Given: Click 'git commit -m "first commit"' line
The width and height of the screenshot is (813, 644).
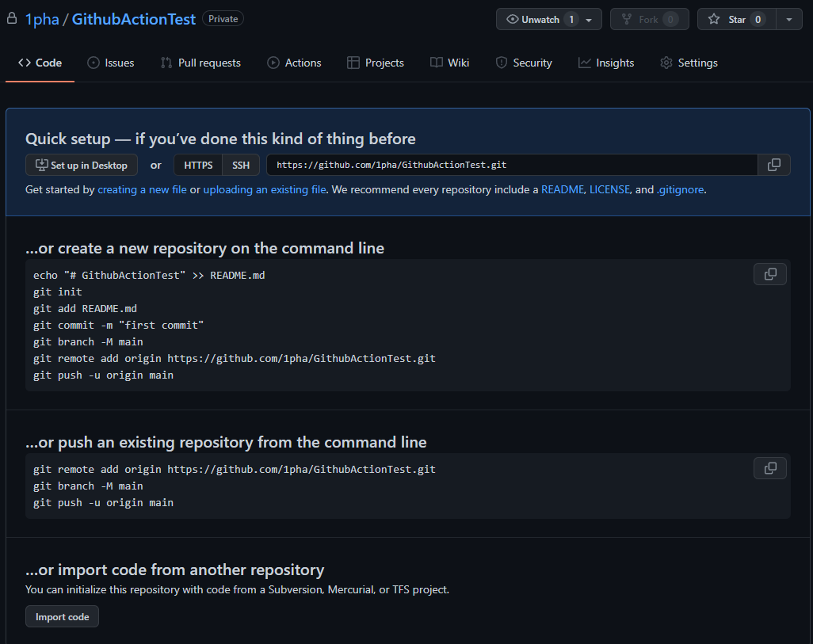Looking at the screenshot, I should [x=118, y=325].
